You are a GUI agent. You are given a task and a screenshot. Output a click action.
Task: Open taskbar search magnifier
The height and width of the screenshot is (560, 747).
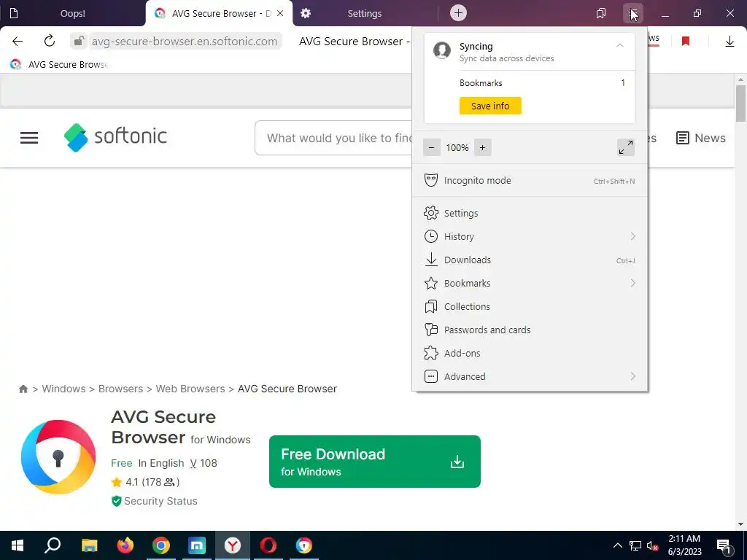click(x=53, y=545)
